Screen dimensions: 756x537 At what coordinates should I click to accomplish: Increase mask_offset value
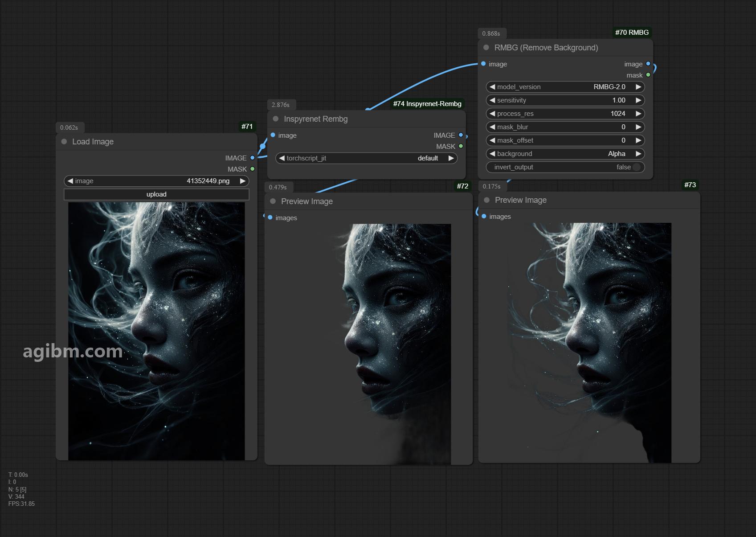coord(638,140)
